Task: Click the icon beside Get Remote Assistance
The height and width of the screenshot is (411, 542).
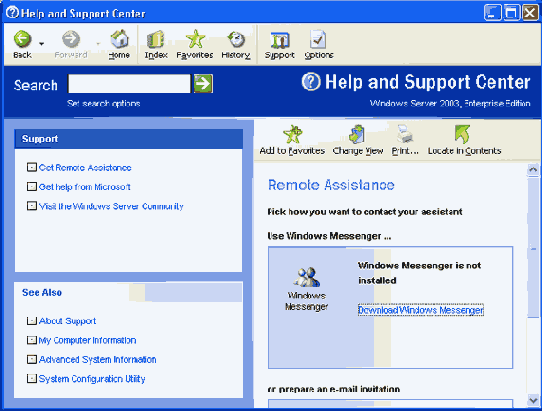Action: click(x=31, y=168)
